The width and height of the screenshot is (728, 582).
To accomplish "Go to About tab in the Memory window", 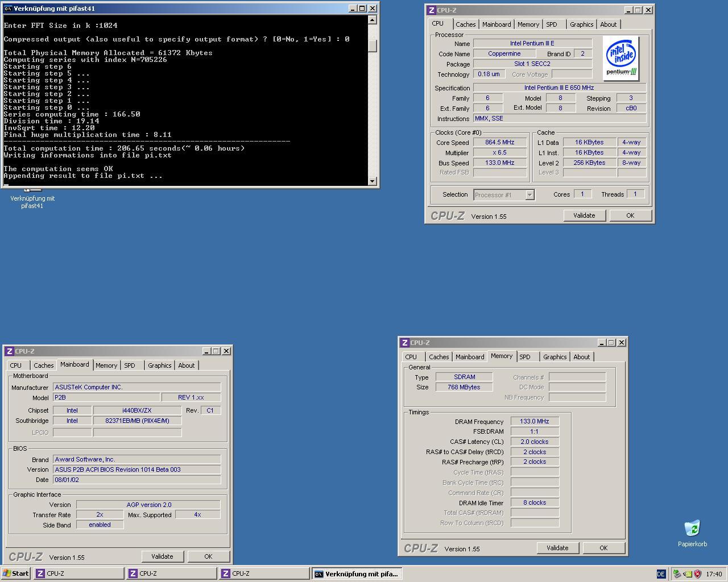I will coord(582,357).
